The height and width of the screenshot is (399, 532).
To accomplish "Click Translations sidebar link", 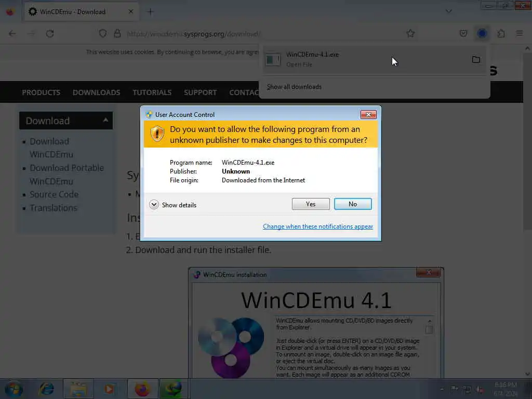I will coord(54,208).
